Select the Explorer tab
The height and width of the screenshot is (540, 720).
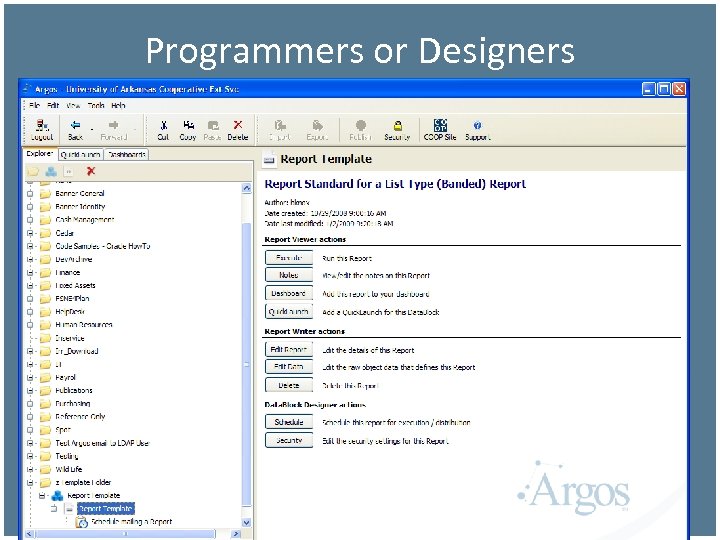coord(39,154)
